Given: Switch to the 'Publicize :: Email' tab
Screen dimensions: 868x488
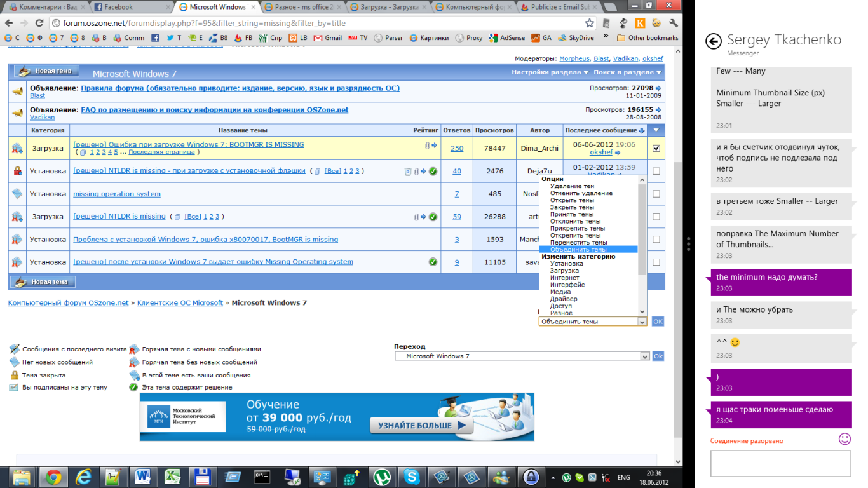Looking at the screenshot, I should point(558,7).
